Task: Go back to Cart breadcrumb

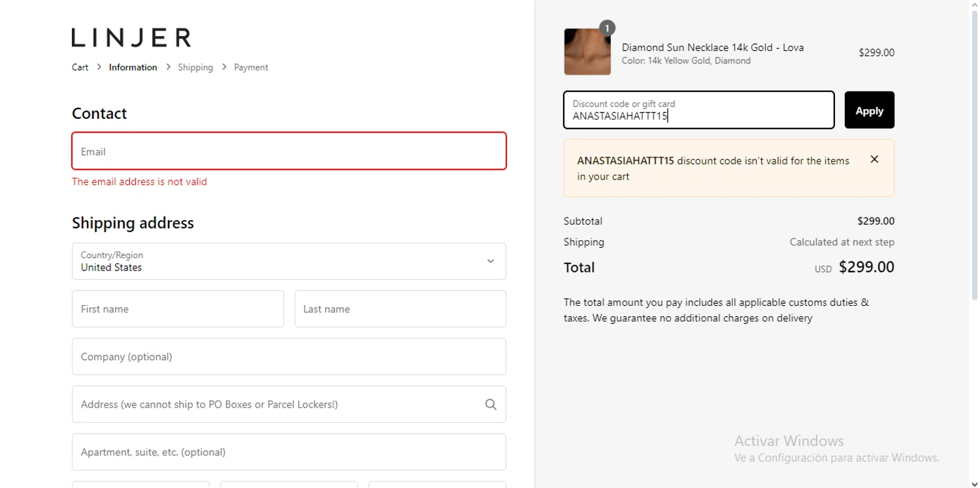Action: point(80,67)
